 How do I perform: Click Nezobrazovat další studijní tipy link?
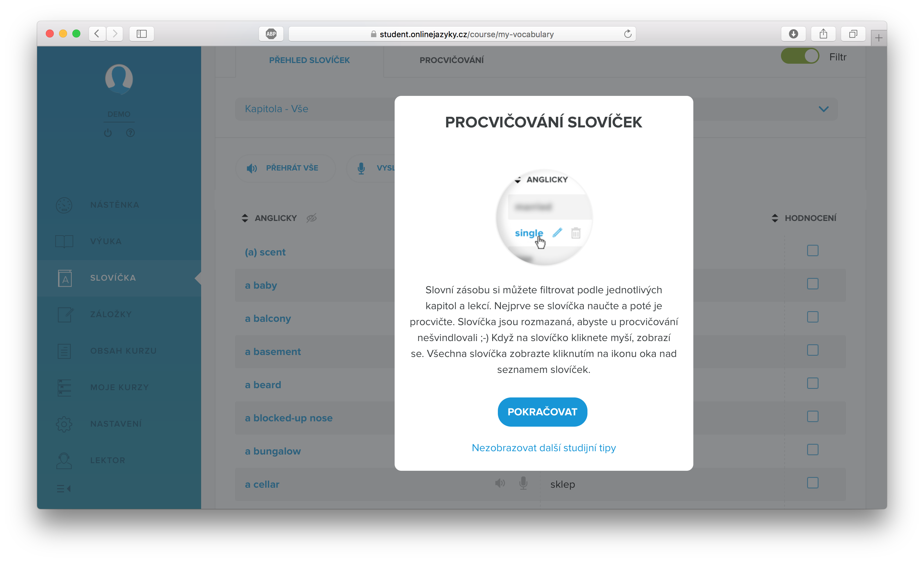pos(544,448)
